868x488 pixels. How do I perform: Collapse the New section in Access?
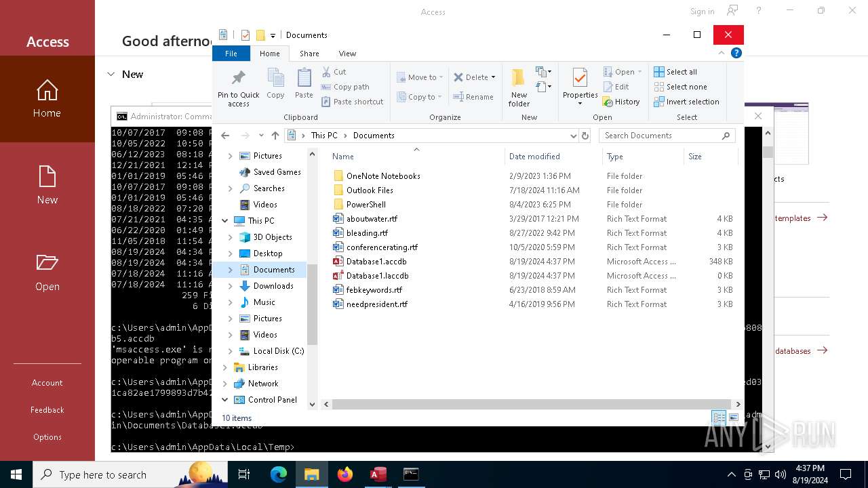(111, 75)
